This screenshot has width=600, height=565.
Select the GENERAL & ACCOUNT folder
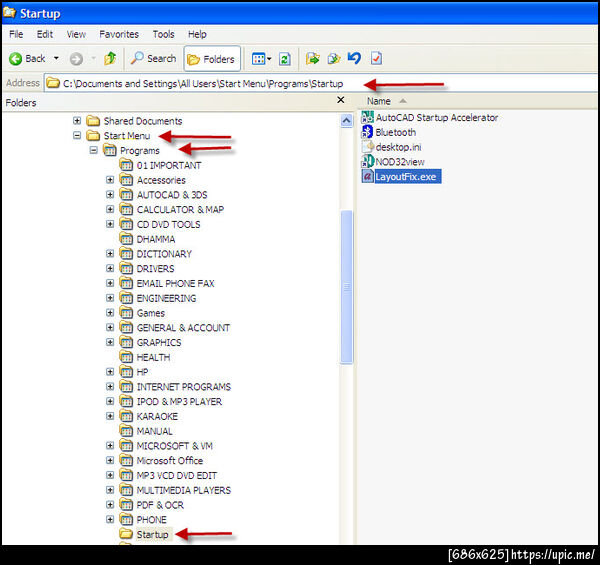coord(175,328)
